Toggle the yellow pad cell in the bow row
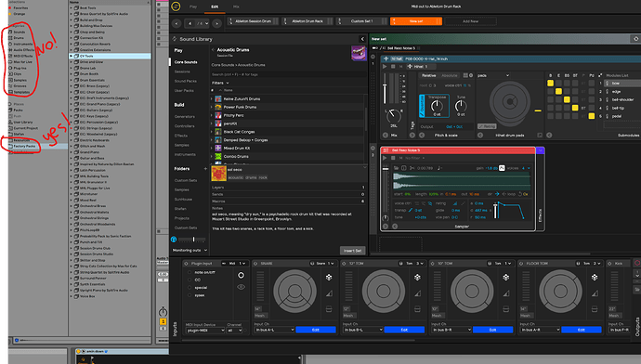The width and height of the screenshot is (641, 364). click(550, 83)
